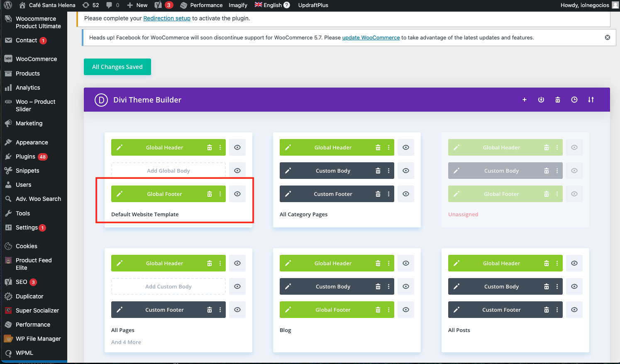Open options menu for All Category Pages Custom Footer
Viewport: 620px width, 364px height.
pyautogui.click(x=389, y=194)
